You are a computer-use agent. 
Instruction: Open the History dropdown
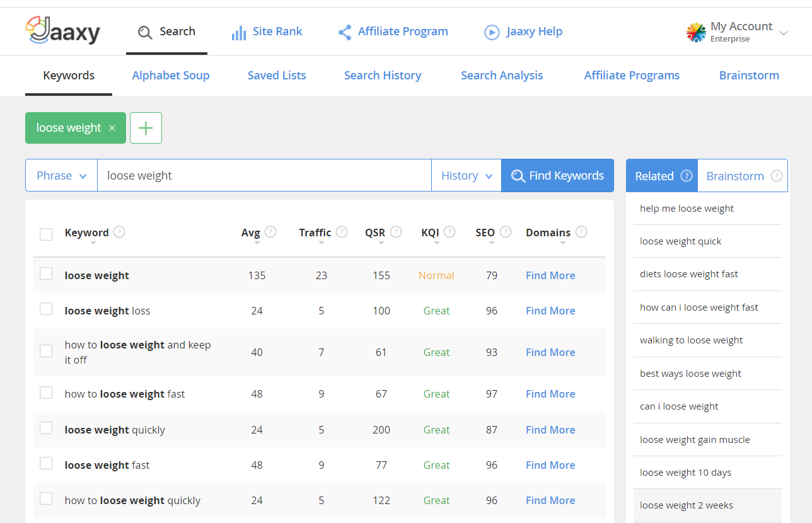(467, 176)
